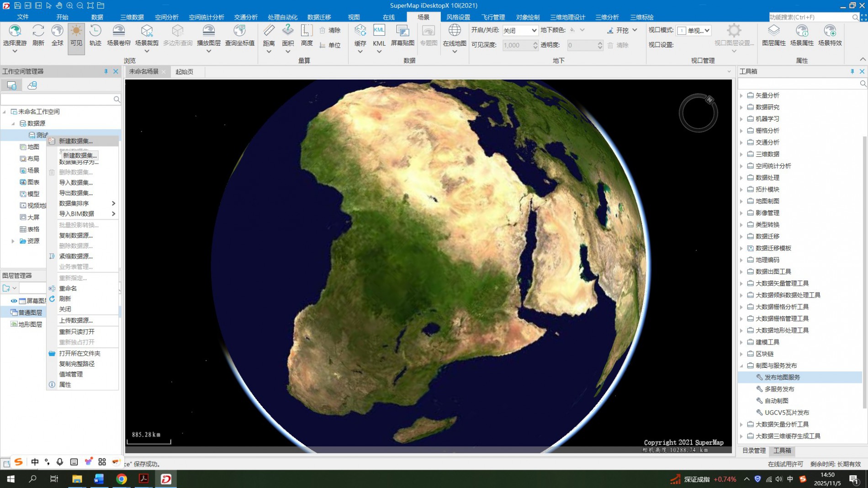
Task: Open the viewport mode dropdown
Action: pos(693,30)
